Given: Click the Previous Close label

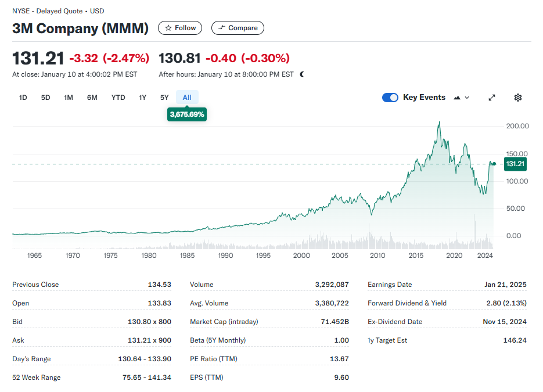Looking at the screenshot, I should [35, 285].
